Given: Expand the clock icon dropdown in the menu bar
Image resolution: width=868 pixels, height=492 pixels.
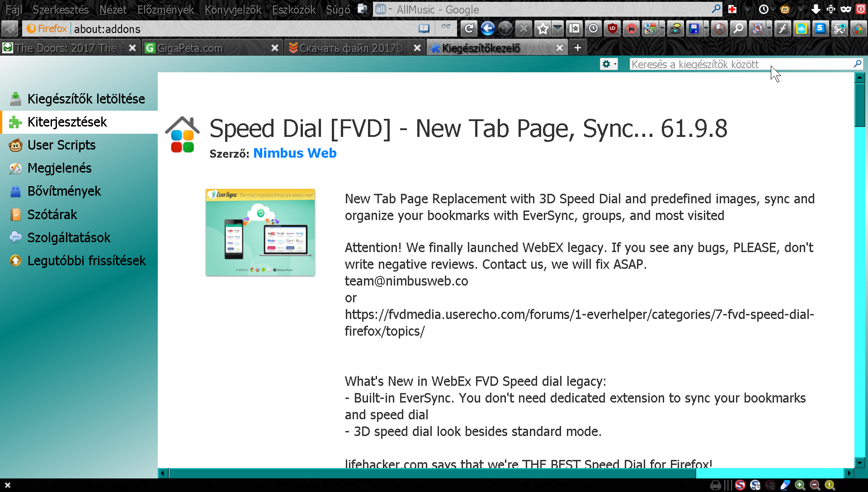Looking at the screenshot, I should click(774, 9).
